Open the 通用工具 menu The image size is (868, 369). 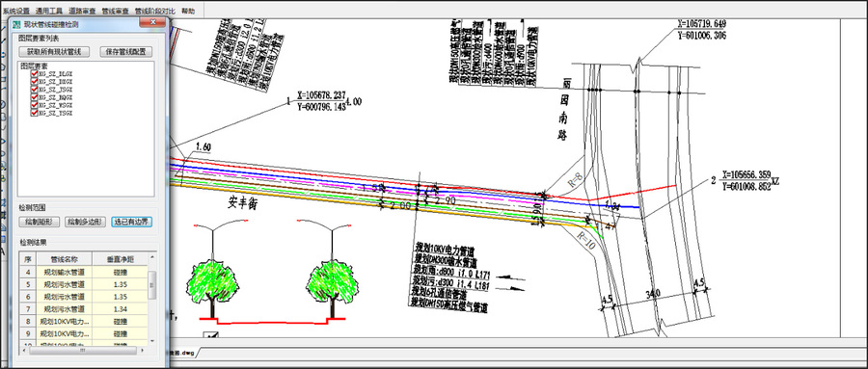[x=49, y=11]
